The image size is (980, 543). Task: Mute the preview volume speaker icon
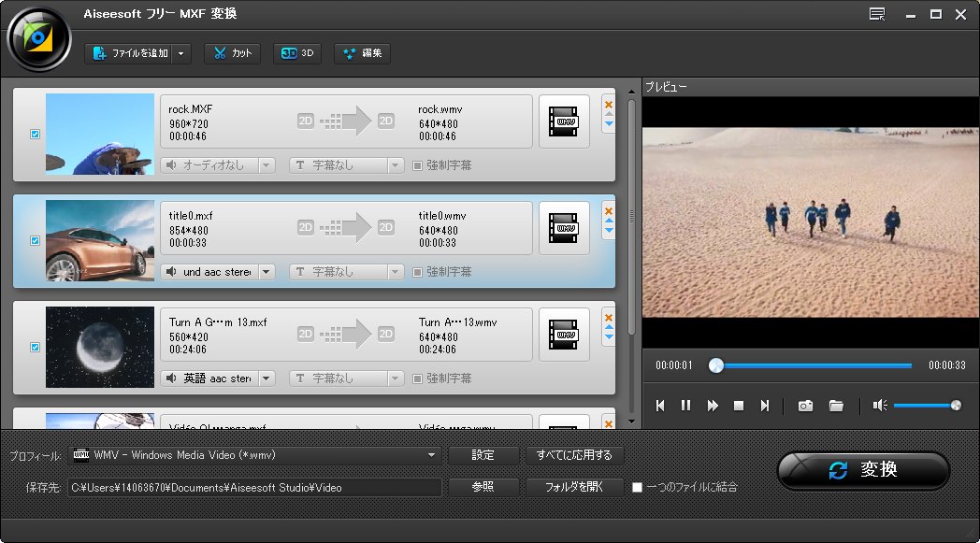coord(880,406)
